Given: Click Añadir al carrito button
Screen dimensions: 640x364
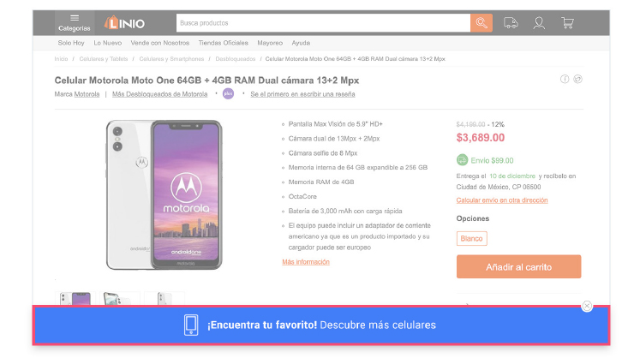Looking at the screenshot, I should coord(518,267).
